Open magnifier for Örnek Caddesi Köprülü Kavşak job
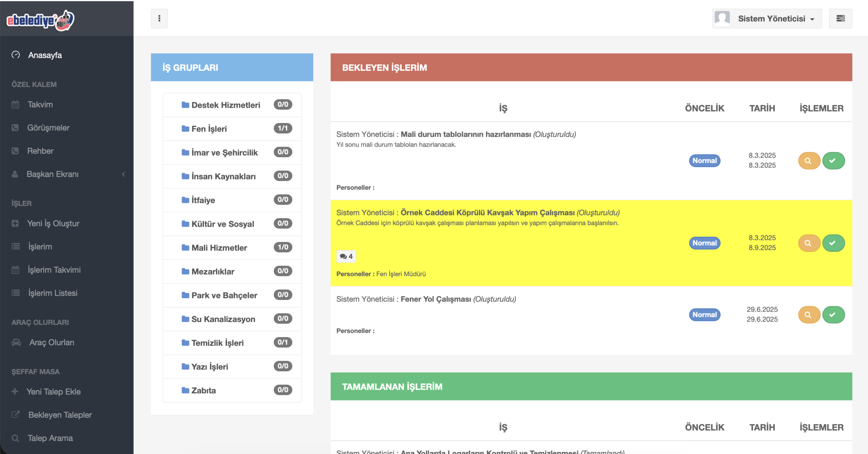 coord(809,243)
